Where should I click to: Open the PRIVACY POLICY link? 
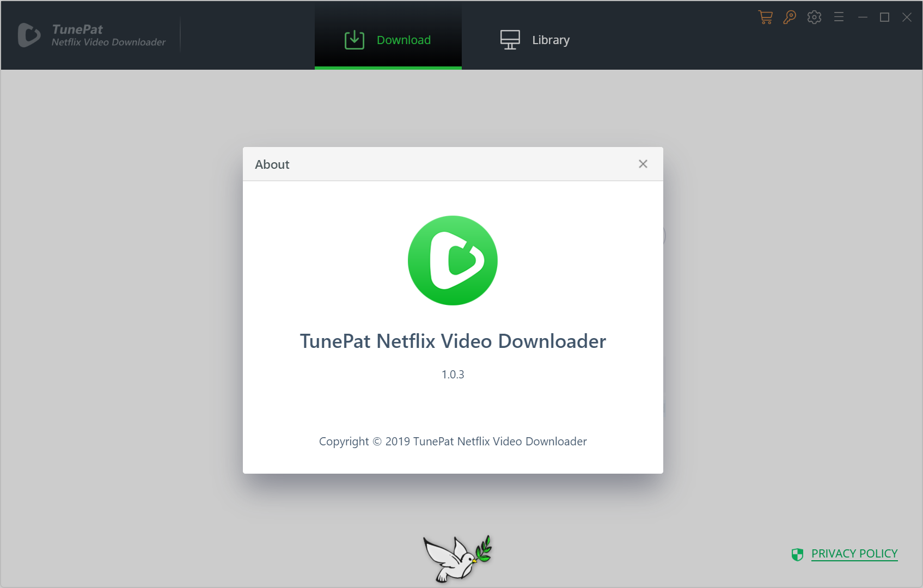pyautogui.click(x=854, y=554)
